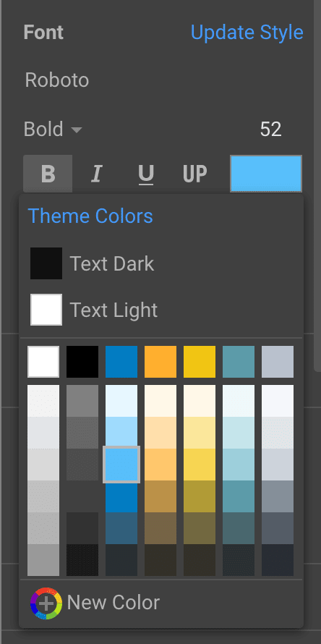Enable uppercase with the UP button
The height and width of the screenshot is (644, 321).
coord(195,174)
